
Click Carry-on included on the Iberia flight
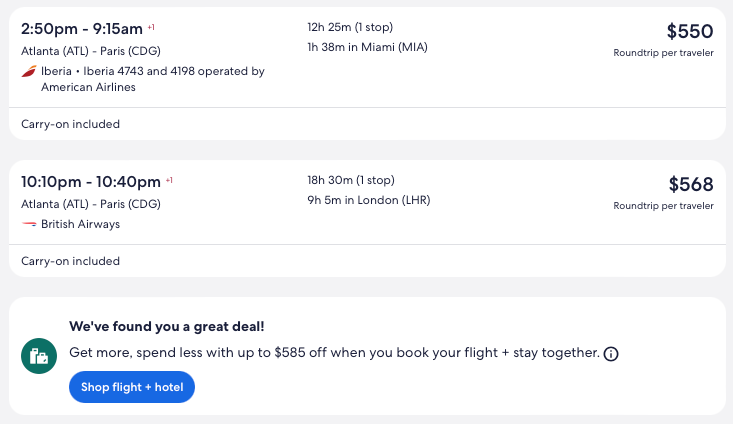[70, 124]
